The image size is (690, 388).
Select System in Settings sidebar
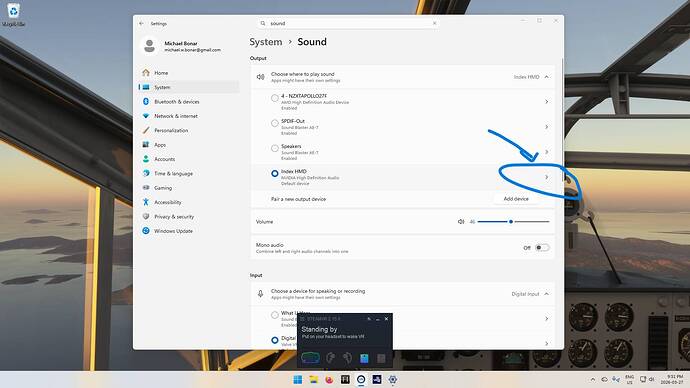[x=189, y=88]
